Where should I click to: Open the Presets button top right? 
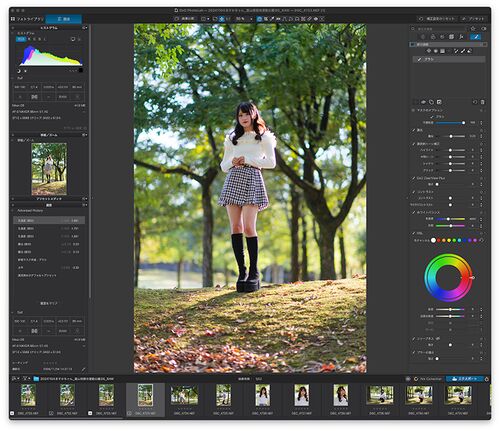pyautogui.click(x=474, y=19)
